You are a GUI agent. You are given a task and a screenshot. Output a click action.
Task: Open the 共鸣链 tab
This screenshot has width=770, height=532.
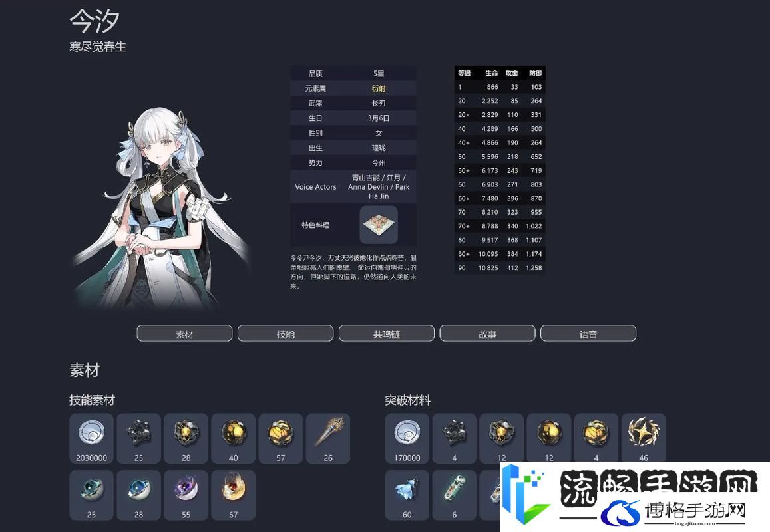387,334
